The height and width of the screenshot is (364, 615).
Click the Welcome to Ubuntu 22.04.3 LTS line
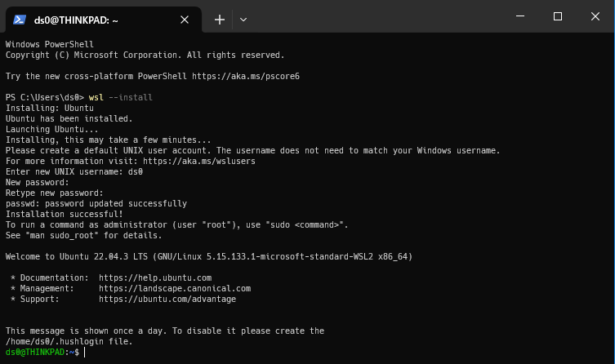pyautogui.click(x=208, y=256)
